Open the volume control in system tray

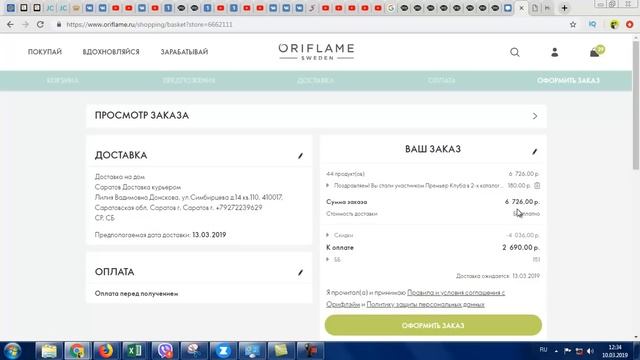(x=590, y=351)
